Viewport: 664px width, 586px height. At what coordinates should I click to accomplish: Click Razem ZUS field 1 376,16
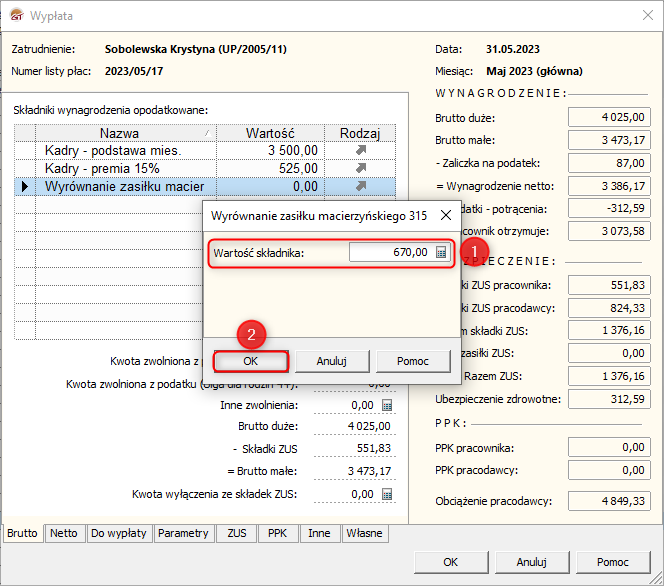[x=609, y=376]
